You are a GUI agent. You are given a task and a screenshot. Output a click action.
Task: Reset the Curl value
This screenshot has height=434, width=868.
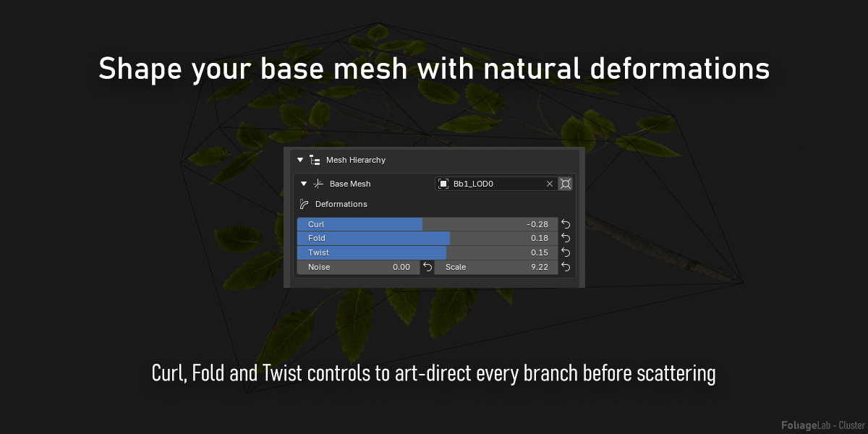point(566,224)
